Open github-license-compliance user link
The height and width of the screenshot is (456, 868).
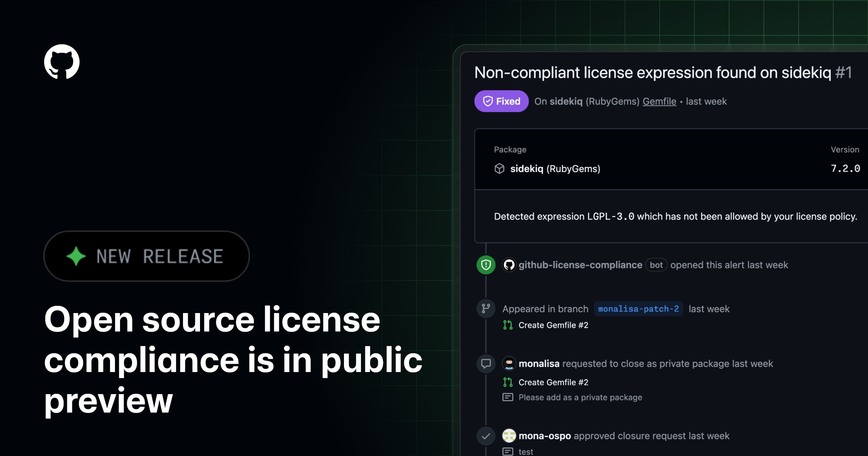580,265
